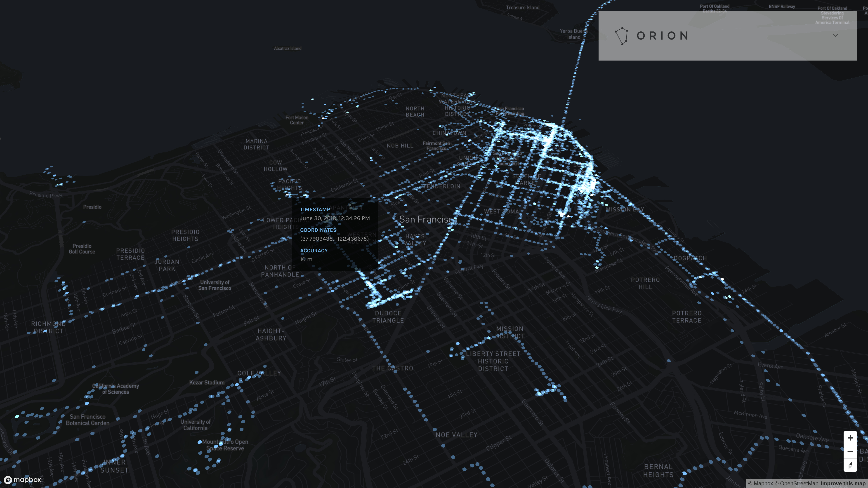The height and width of the screenshot is (488, 868).
Task: Click the Mission District neighborhood label
Action: pyautogui.click(x=510, y=332)
